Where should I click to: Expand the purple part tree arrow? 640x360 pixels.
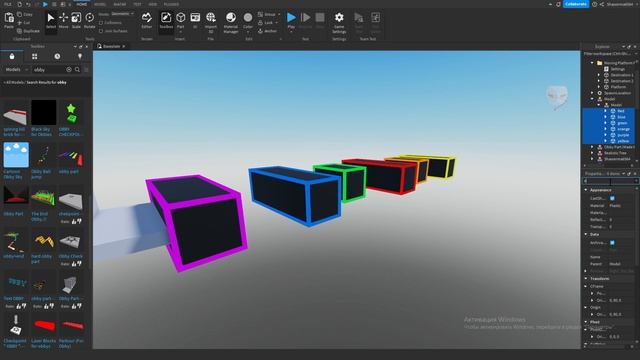click(x=606, y=135)
